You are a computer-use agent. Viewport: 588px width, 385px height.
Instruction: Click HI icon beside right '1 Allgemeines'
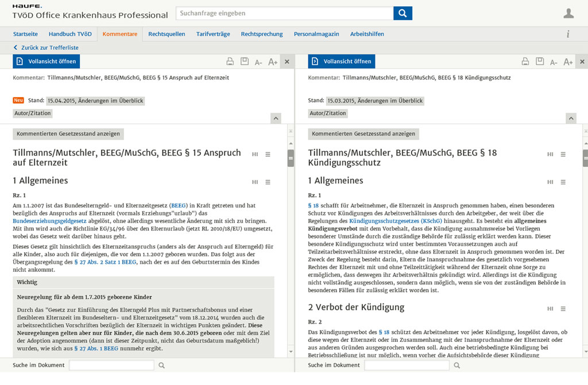(550, 182)
